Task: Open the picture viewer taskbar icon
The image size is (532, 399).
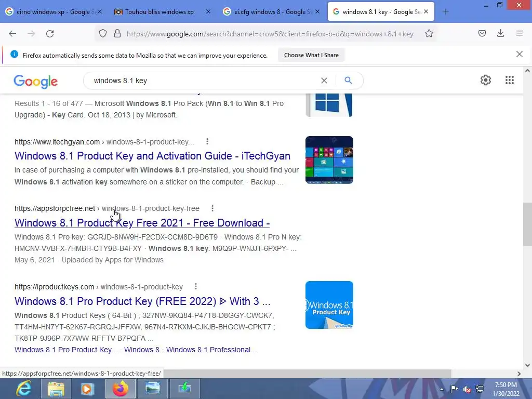Action: [153, 389]
